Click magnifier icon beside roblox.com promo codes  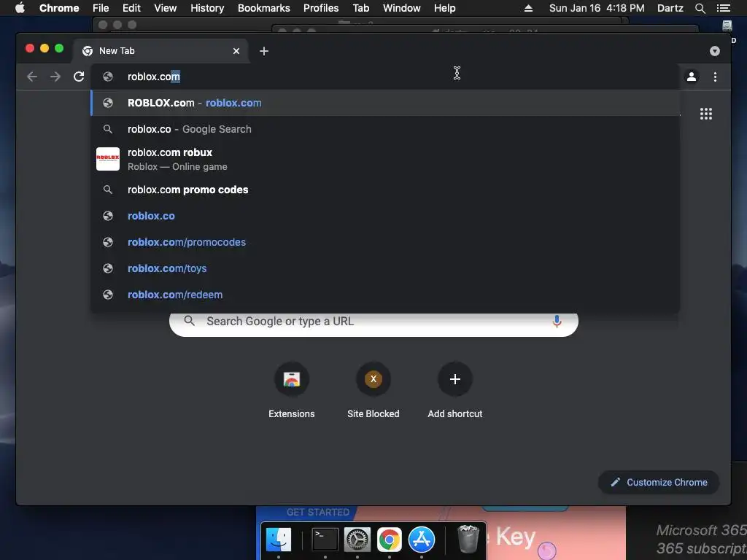(108, 190)
